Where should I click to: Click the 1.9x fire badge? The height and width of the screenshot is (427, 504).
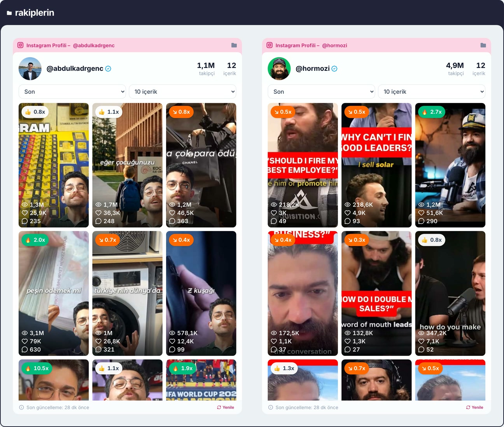(x=183, y=368)
